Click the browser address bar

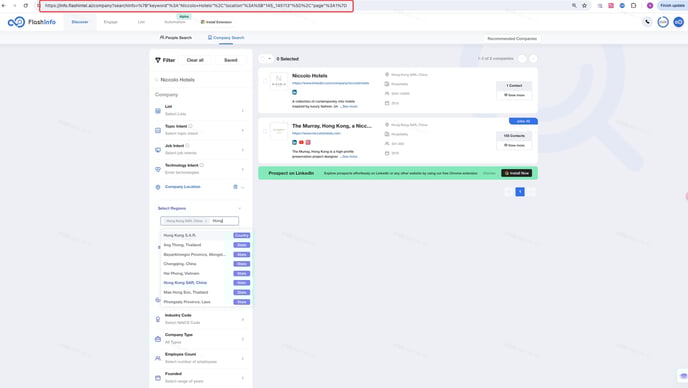(196, 6)
